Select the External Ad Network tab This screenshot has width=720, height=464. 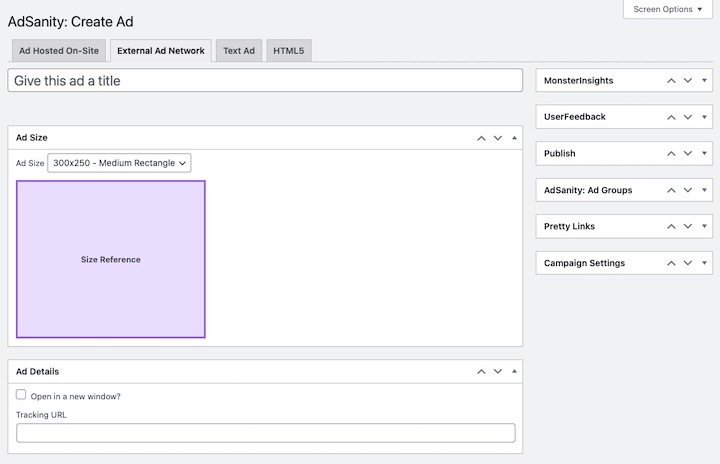[161, 51]
